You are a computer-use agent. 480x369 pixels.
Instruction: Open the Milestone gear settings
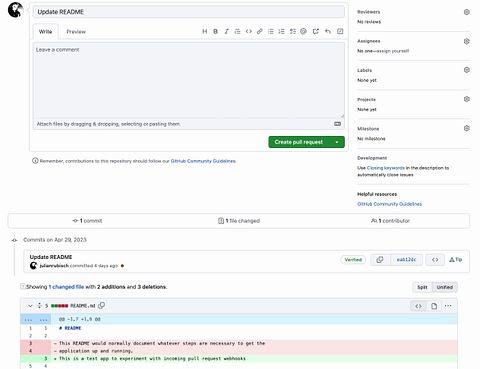pyautogui.click(x=467, y=128)
